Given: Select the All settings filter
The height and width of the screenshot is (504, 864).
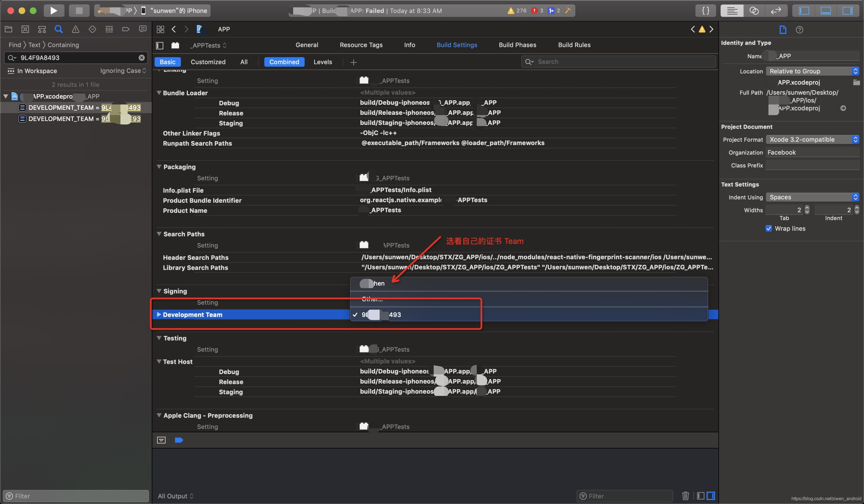Looking at the screenshot, I should (244, 62).
